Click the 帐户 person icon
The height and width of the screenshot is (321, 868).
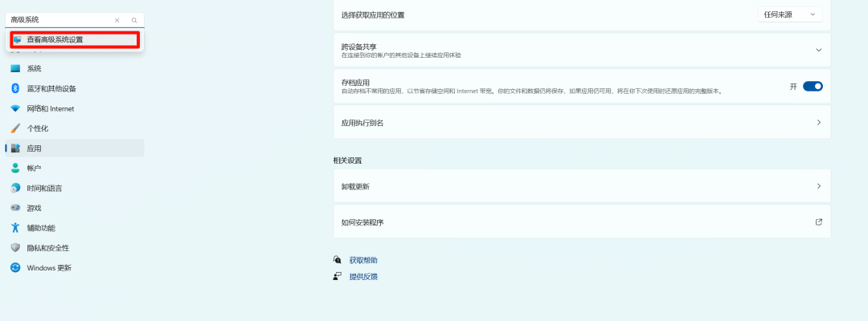[x=15, y=168]
